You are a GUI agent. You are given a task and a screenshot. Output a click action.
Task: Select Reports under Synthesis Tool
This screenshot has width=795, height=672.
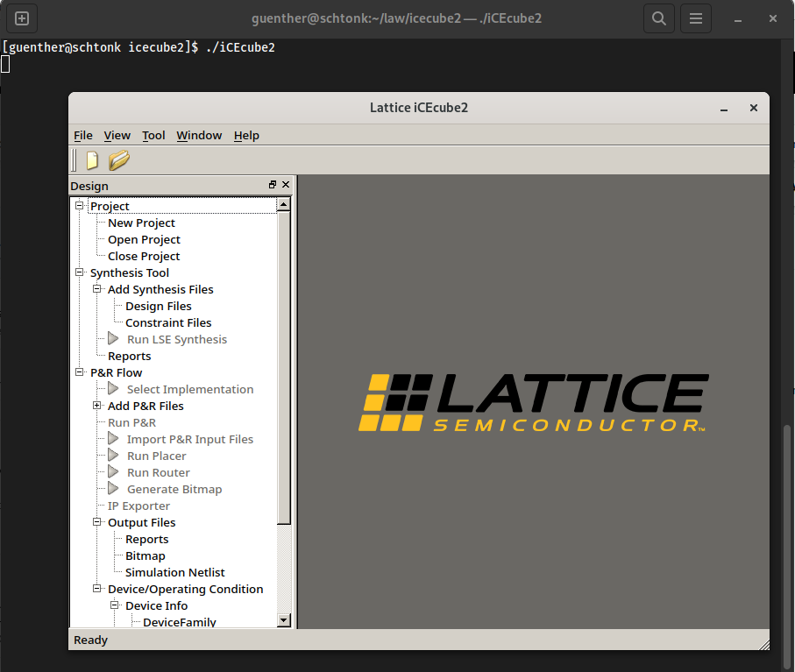(130, 357)
